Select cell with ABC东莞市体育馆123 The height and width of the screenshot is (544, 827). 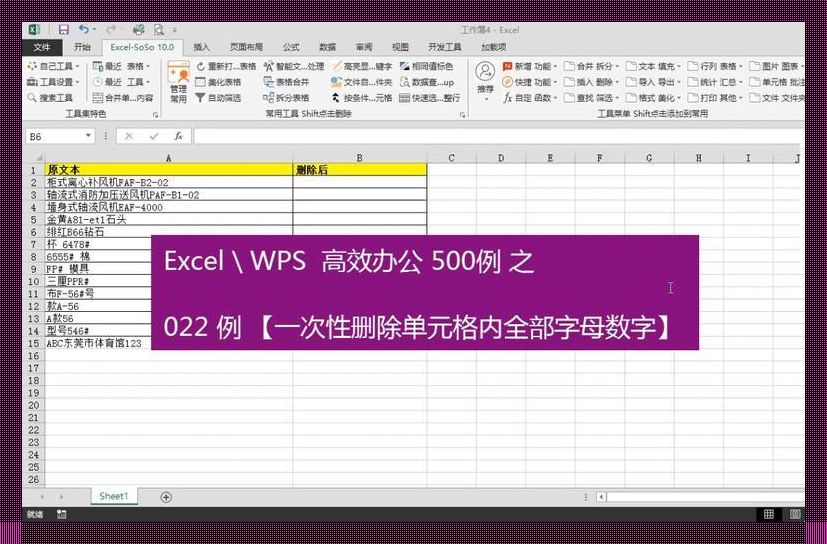98,343
